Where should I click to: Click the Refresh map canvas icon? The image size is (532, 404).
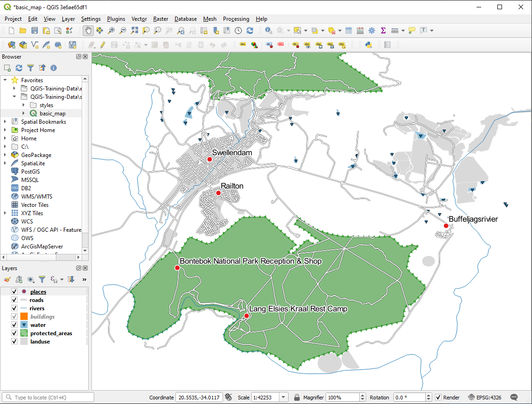click(250, 30)
